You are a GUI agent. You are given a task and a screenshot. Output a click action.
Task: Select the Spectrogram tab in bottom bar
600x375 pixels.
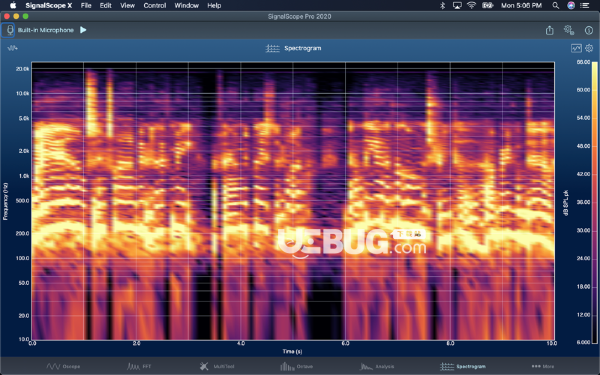point(463,366)
